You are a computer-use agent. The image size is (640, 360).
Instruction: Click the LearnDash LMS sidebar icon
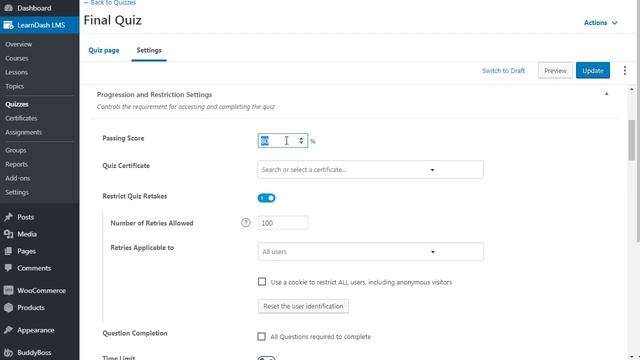tap(8, 25)
